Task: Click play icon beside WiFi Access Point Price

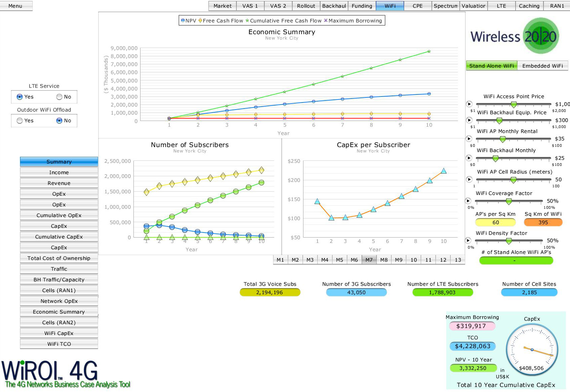Action: pos(469,104)
